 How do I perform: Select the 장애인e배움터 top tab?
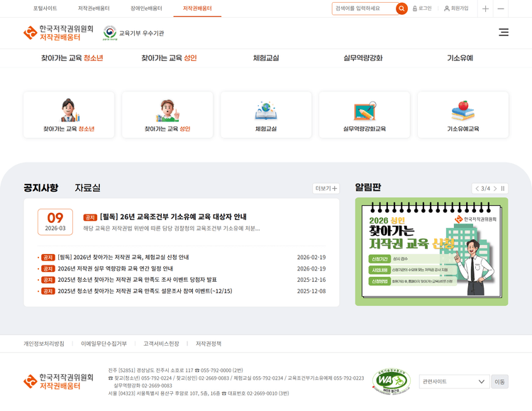coord(146,9)
